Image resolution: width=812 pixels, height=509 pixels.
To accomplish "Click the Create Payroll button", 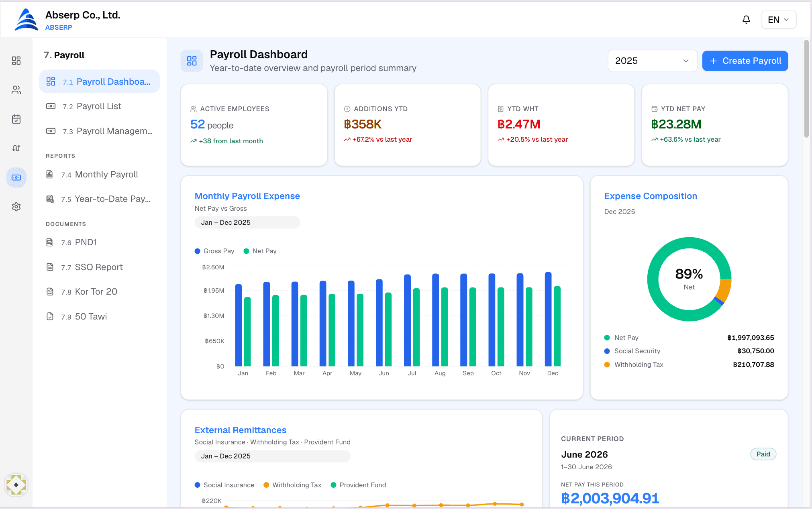I will point(745,61).
